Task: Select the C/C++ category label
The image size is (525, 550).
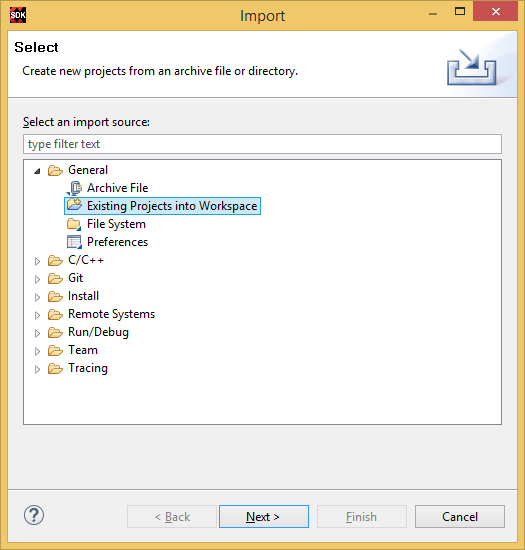Action: [86, 260]
